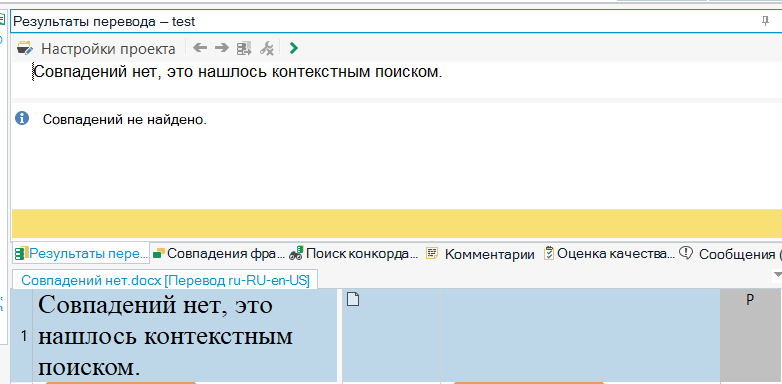Click the apply translation list icon
782x384 pixels.
coord(244,48)
